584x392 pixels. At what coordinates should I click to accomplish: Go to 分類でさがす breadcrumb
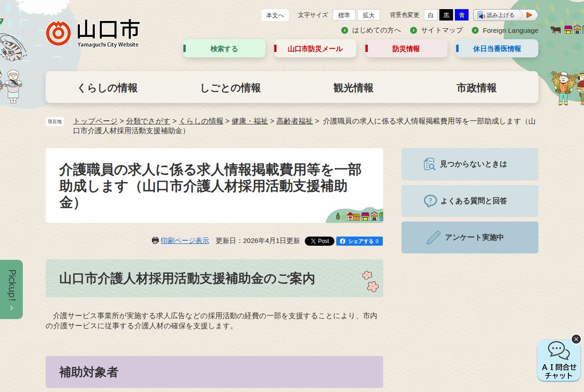click(148, 121)
